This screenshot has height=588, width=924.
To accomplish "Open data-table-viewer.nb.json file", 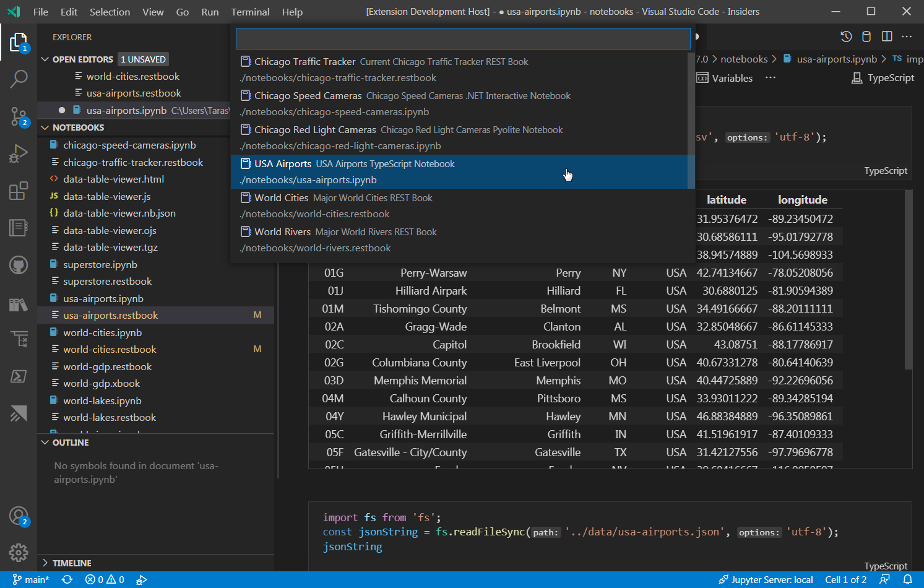I will 119,213.
